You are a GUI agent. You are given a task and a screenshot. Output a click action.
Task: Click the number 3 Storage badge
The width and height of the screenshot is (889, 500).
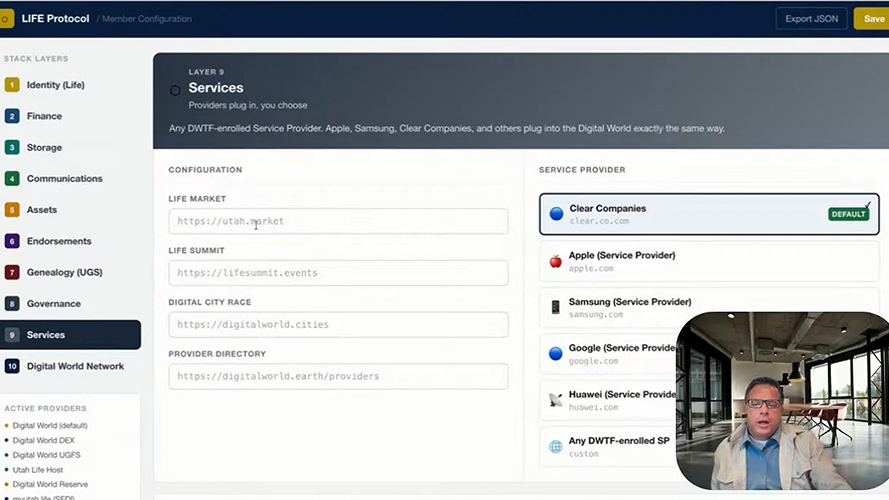tap(12, 147)
